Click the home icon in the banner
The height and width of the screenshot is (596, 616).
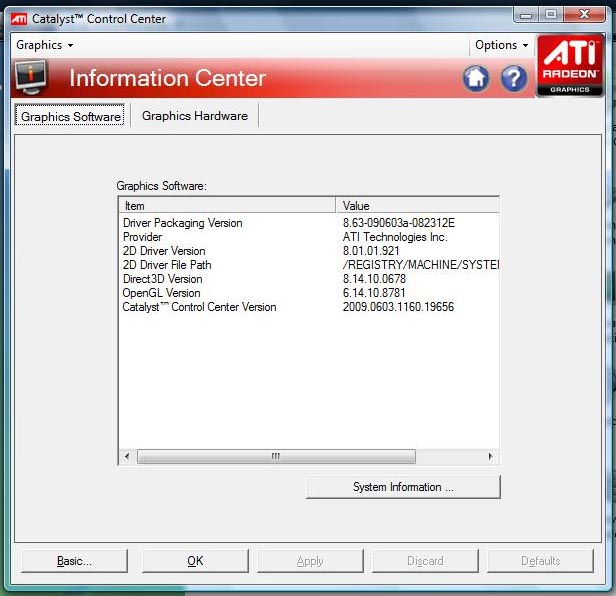click(x=476, y=78)
